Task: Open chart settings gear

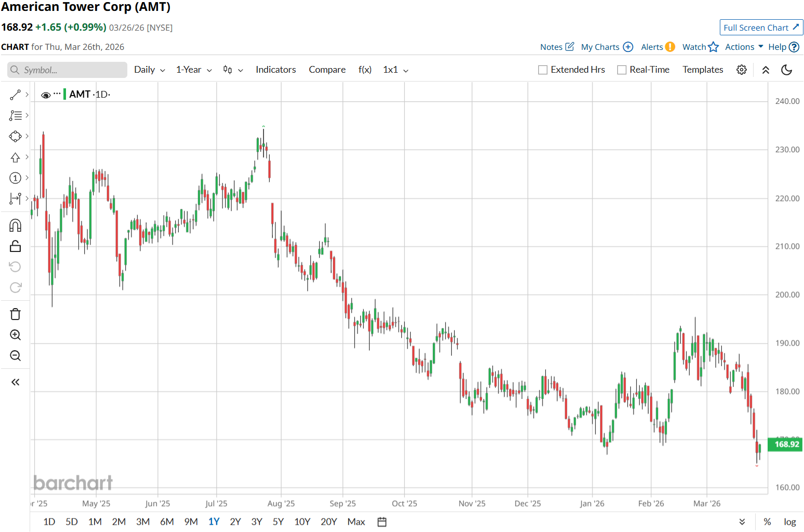Action: 742,70
